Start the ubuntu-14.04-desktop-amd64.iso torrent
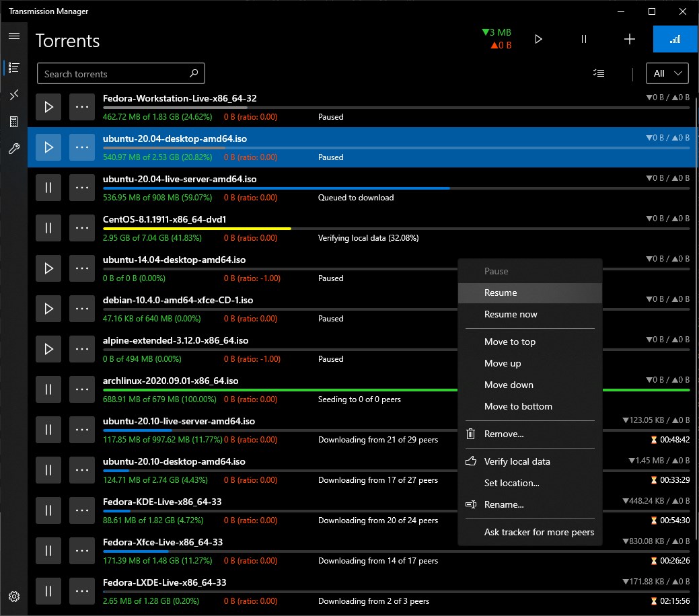Image resolution: width=699 pixels, height=616 pixels. [x=48, y=268]
